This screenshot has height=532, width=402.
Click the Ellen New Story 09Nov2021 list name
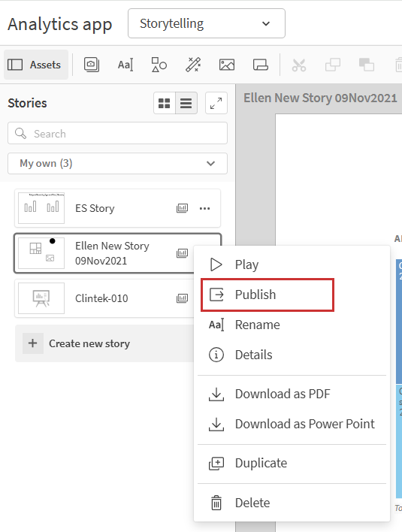coord(112,253)
